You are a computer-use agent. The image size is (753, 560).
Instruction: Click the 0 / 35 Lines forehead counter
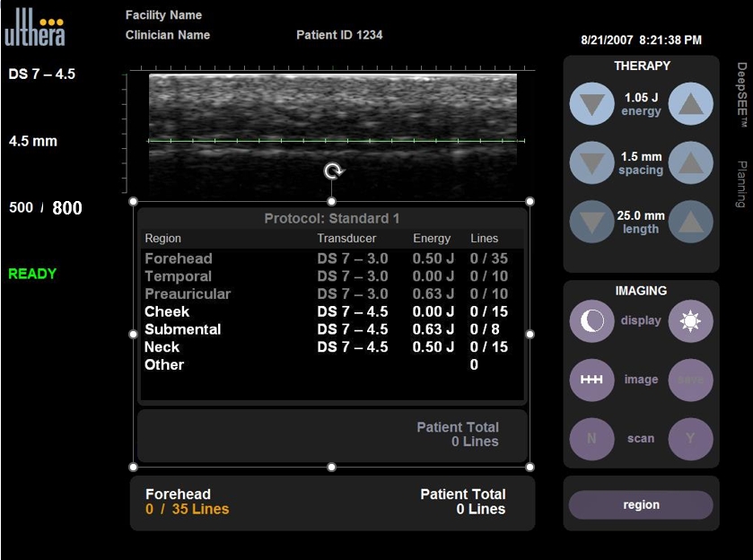tap(188, 509)
